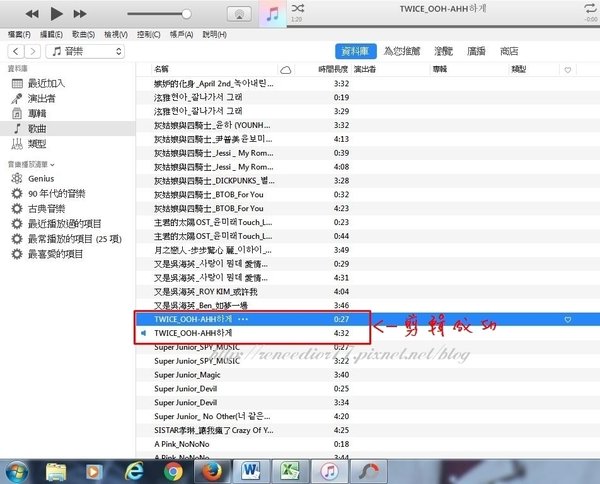
Task: Select the SISTAR孝琳 Crazy Of You song
Action: click(x=368, y=430)
